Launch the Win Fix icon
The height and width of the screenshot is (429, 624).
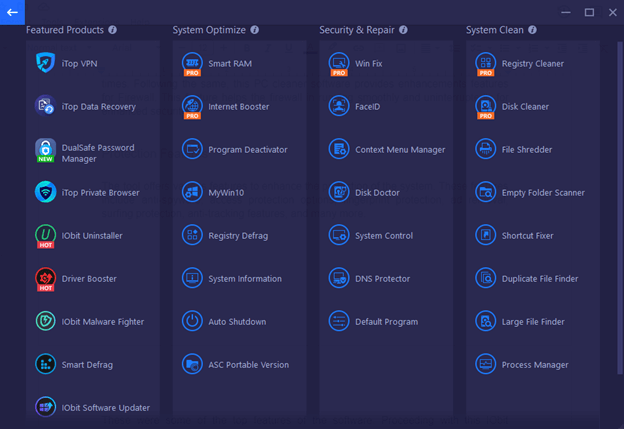pyautogui.click(x=339, y=63)
